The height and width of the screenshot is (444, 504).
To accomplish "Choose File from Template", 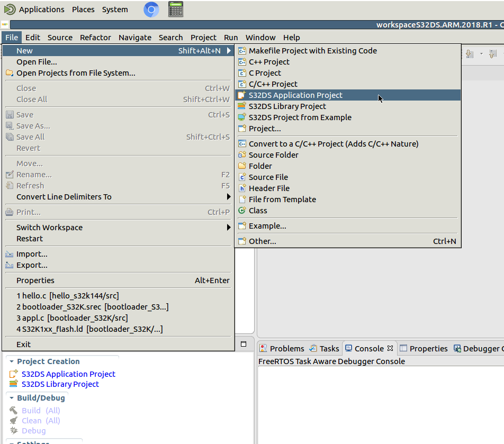I will (x=348, y=200).
